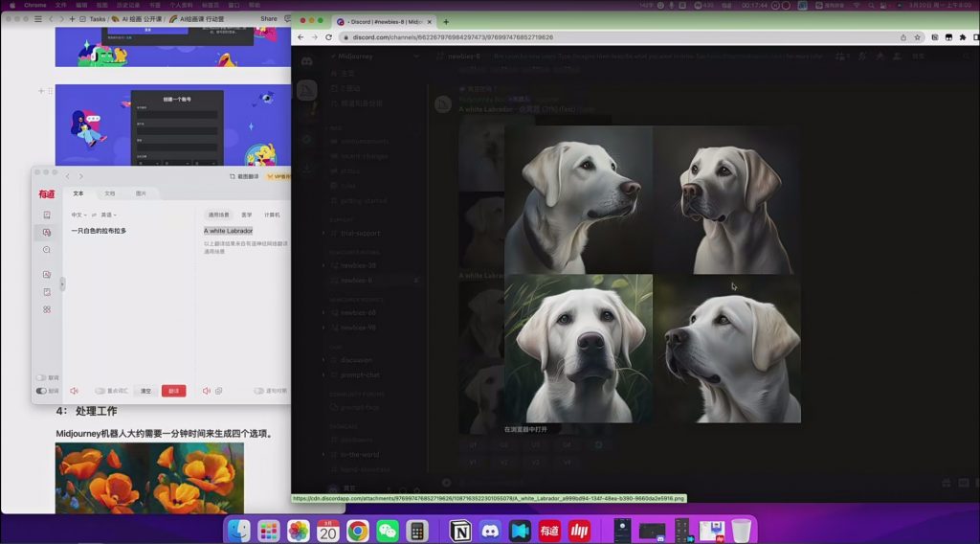Open Youdao sidebar dictionary icon
Screen dimensions: 980x544
coord(47,215)
